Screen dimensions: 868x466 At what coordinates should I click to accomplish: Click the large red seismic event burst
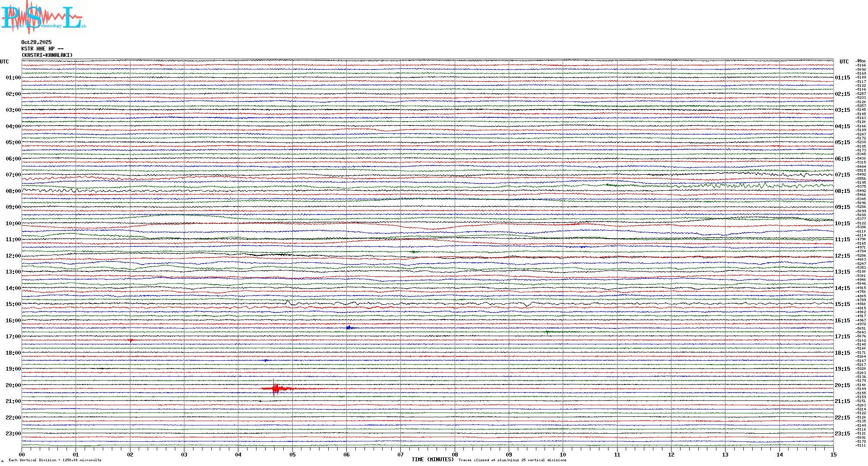tap(276, 389)
